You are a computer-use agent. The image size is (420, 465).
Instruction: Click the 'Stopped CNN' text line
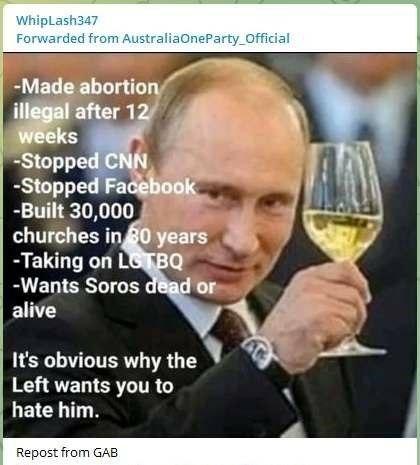[80, 161]
